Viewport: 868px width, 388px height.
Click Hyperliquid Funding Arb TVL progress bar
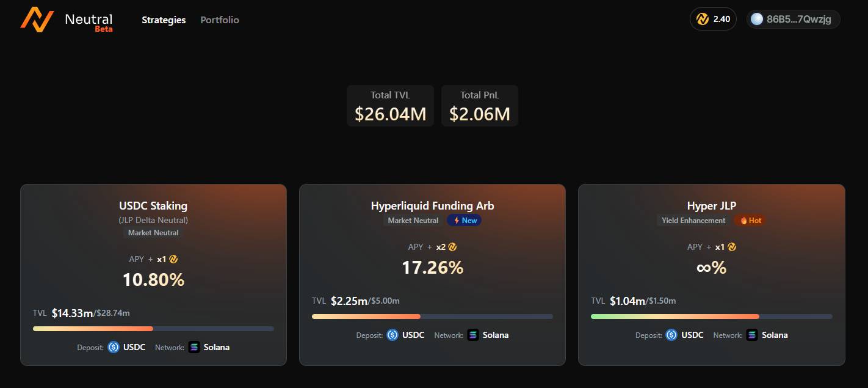[432, 317]
